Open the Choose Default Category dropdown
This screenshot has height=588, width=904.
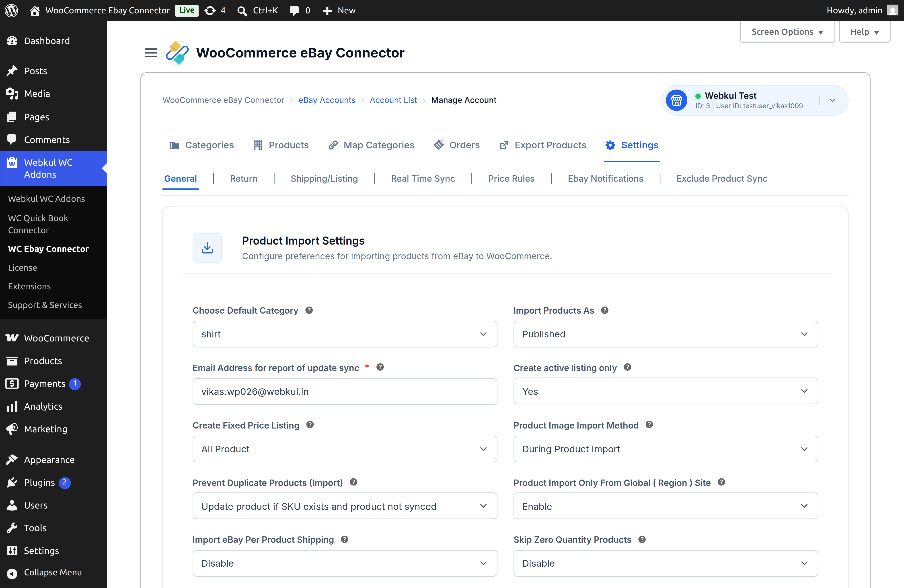345,334
